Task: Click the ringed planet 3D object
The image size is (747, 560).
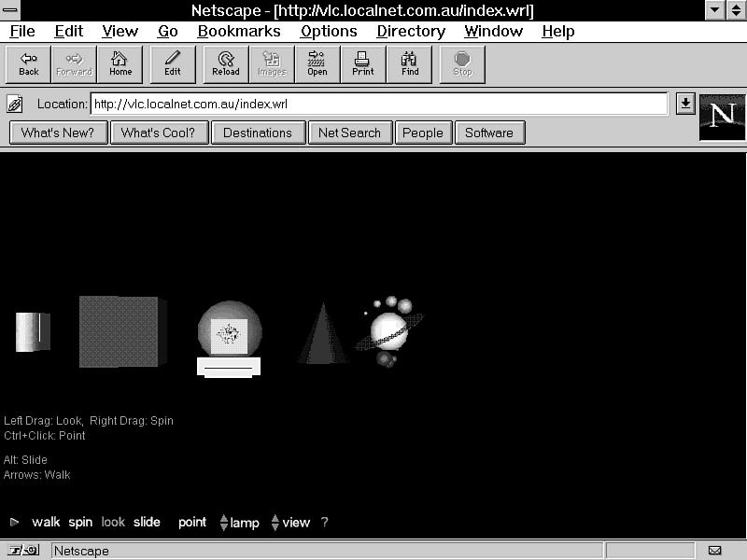Action: point(390,330)
